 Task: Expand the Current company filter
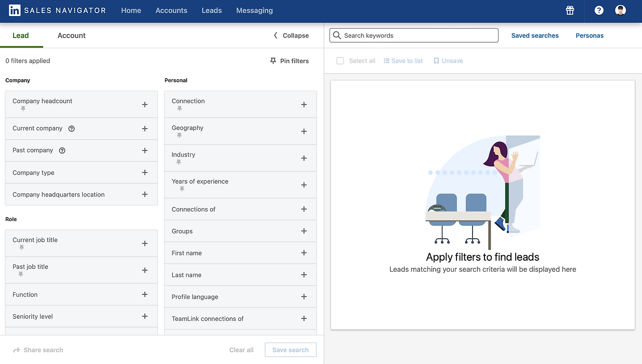(x=145, y=128)
